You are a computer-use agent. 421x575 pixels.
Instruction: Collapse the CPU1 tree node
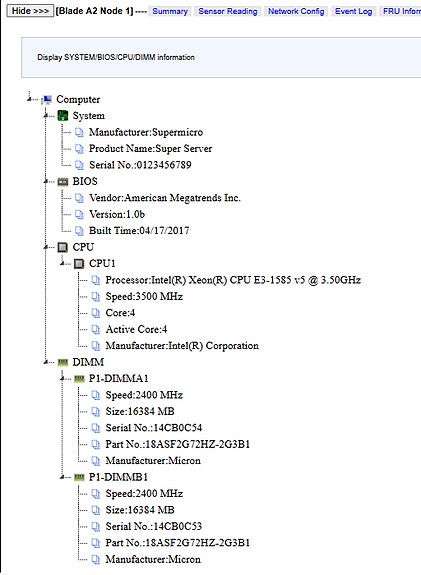tap(62, 264)
